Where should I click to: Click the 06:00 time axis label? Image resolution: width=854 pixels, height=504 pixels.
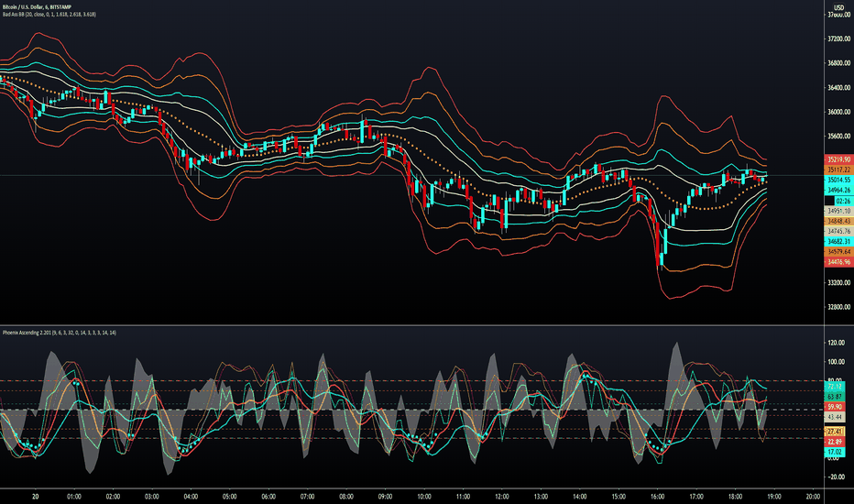[268, 497]
